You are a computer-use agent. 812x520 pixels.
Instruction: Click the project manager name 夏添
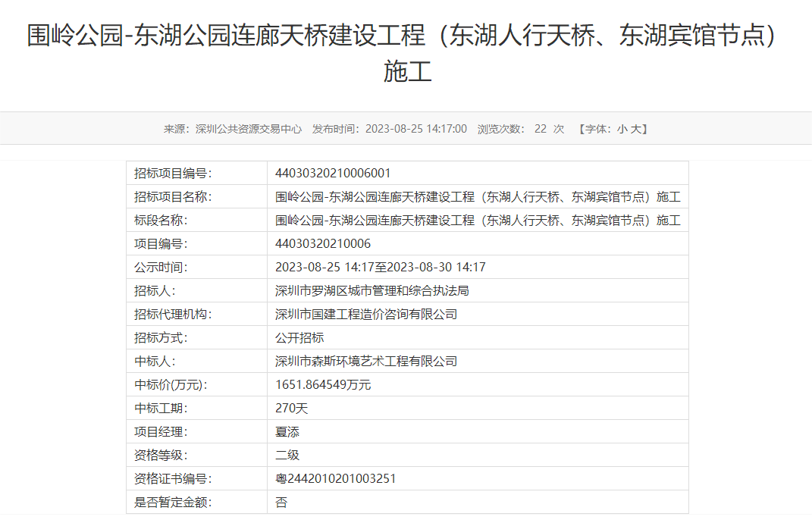pos(287,432)
